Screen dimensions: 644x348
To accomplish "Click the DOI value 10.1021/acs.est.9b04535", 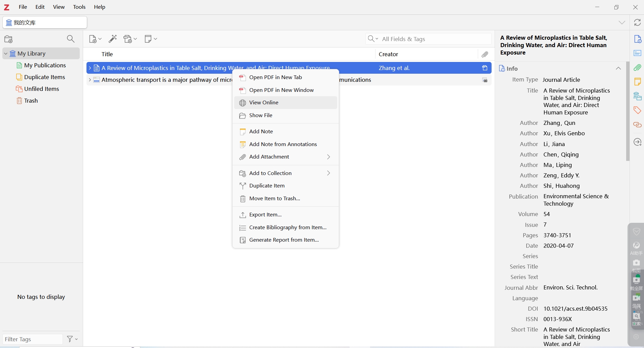I will 575,309.
